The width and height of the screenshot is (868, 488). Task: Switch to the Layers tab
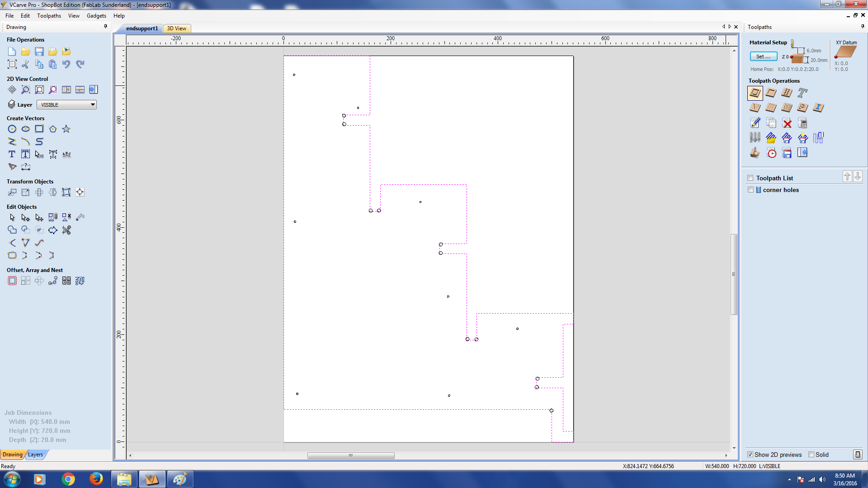point(36,455)
